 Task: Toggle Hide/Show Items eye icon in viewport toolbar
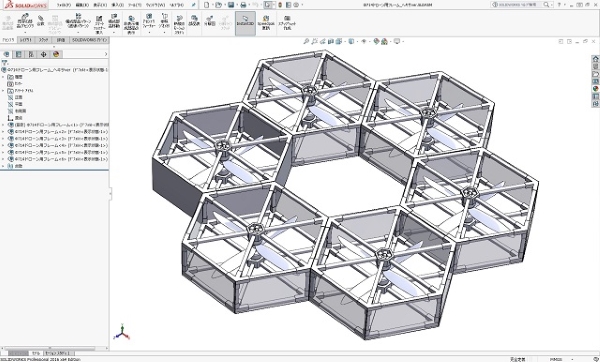(364, 41)
